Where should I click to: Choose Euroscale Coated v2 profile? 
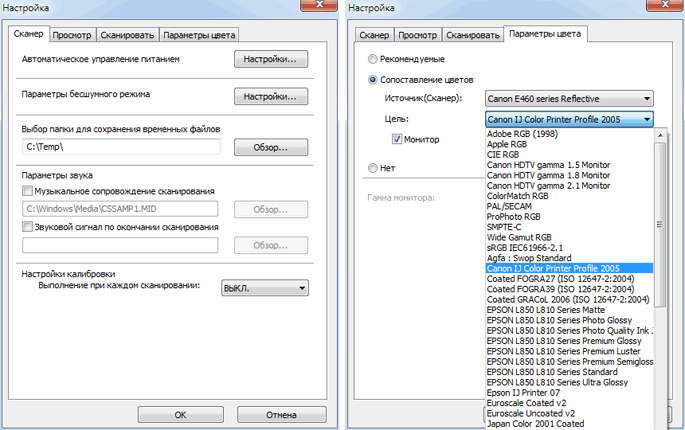coord(570,403)
